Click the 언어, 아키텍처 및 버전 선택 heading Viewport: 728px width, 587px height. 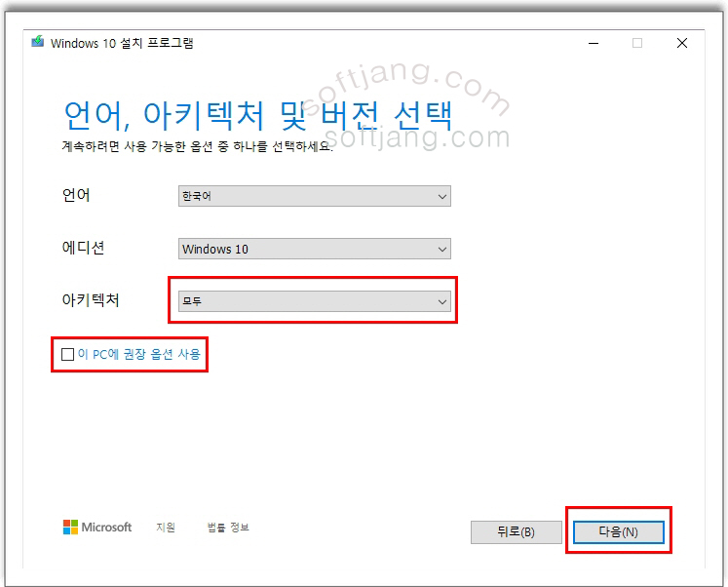tap(257, 115)
